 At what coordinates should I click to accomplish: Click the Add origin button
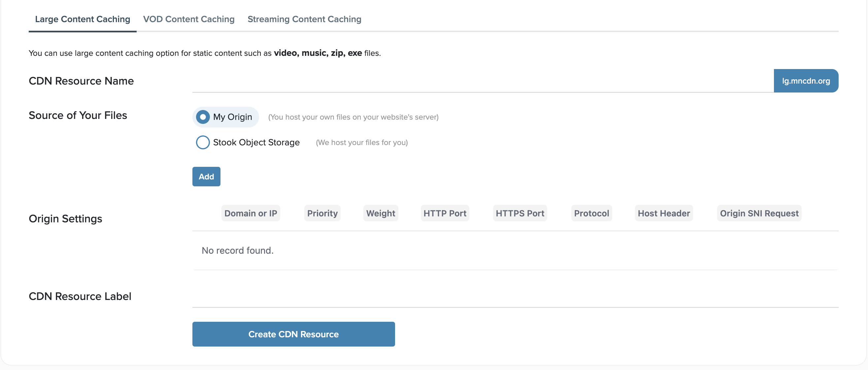coord(206,176)
